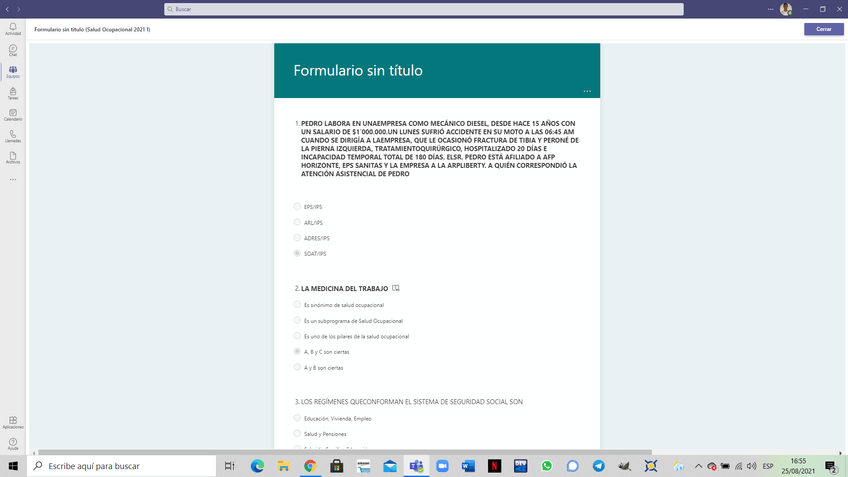Open Telegram from the taskbar

click(x=599, y=466)
